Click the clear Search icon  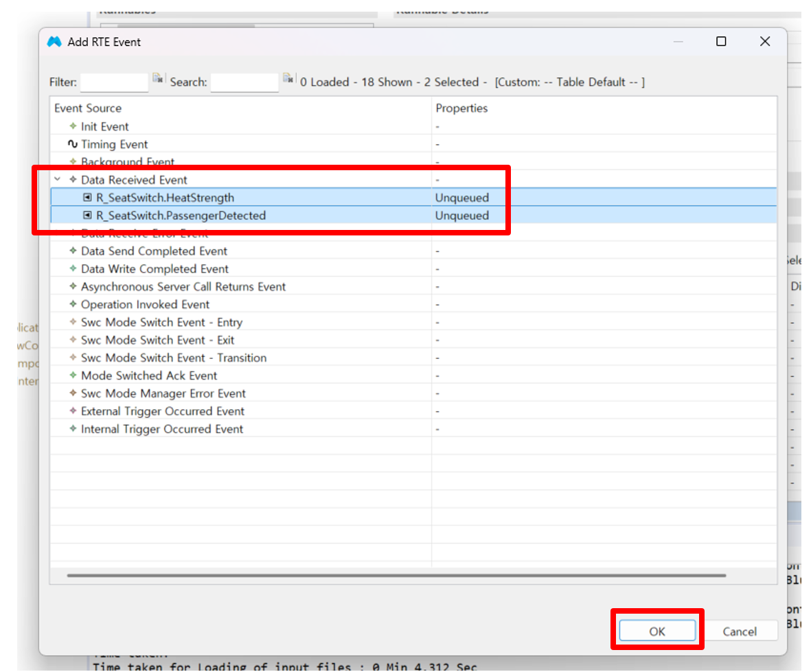(x=288, y=79)
